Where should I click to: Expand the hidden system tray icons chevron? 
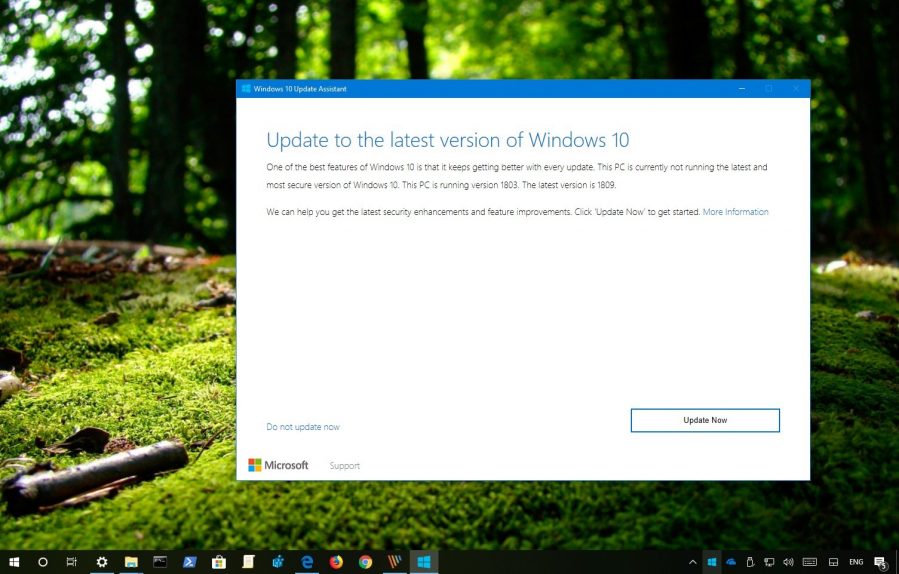(692, 562)
